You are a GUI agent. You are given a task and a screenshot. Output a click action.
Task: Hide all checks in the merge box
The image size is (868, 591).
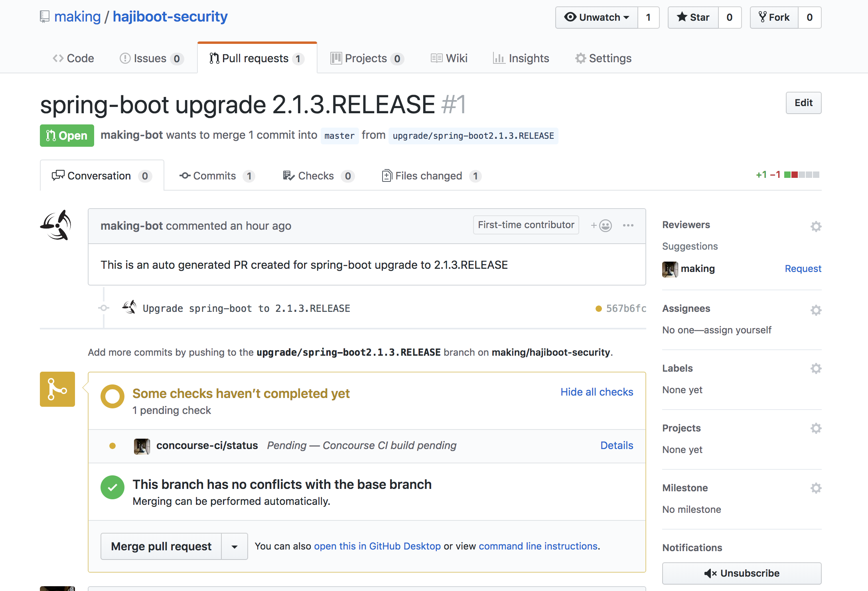tap(597, 392)
